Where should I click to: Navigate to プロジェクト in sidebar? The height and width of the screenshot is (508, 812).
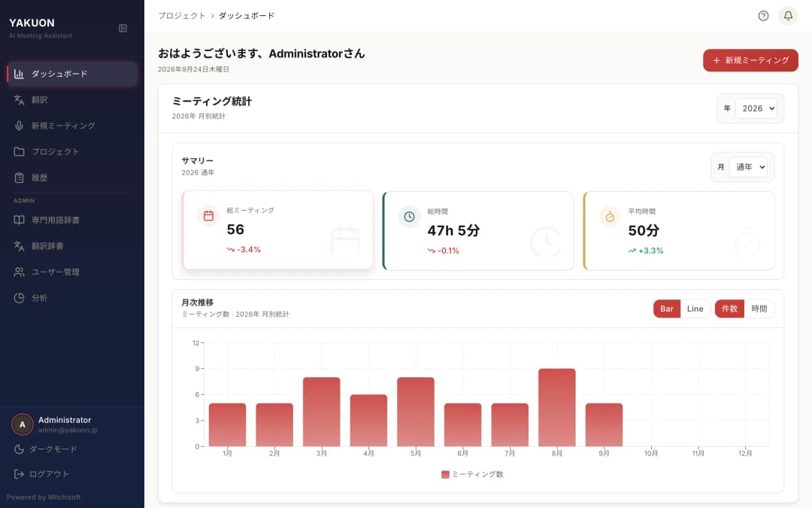(x=72, y=151)
